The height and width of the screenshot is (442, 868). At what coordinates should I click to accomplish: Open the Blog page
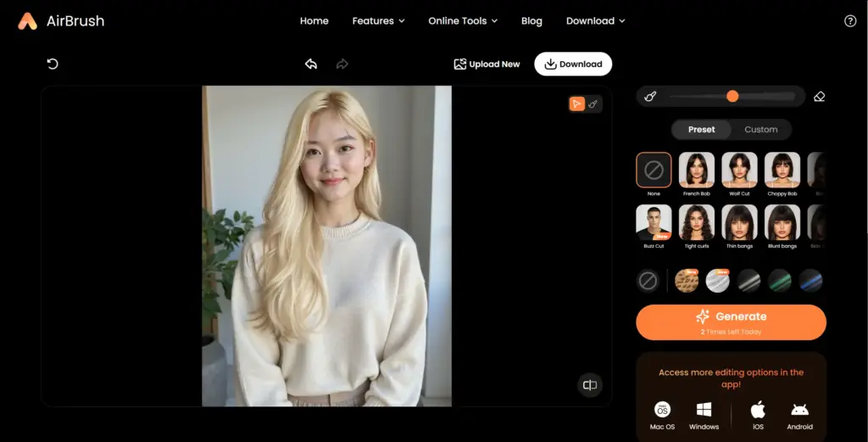531,21
